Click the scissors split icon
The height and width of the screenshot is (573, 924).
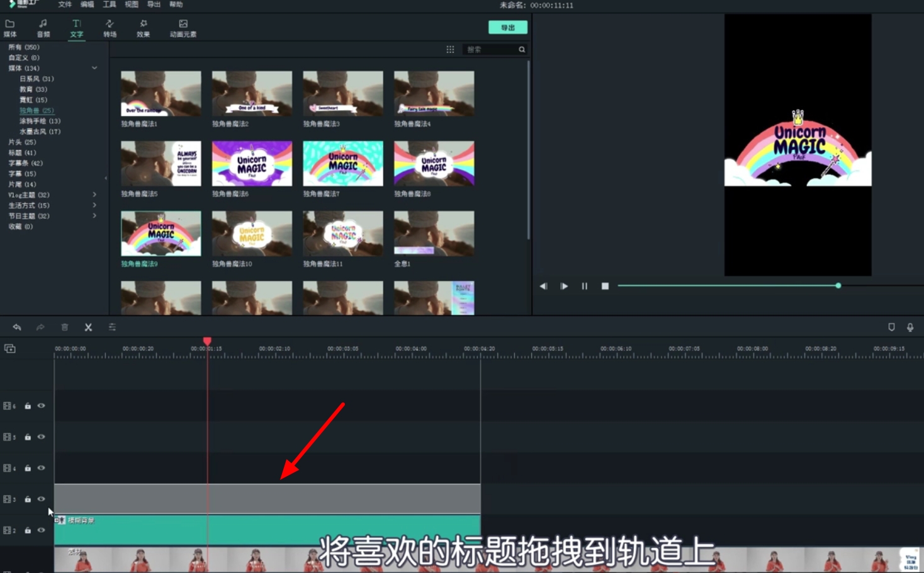(88, 327)
